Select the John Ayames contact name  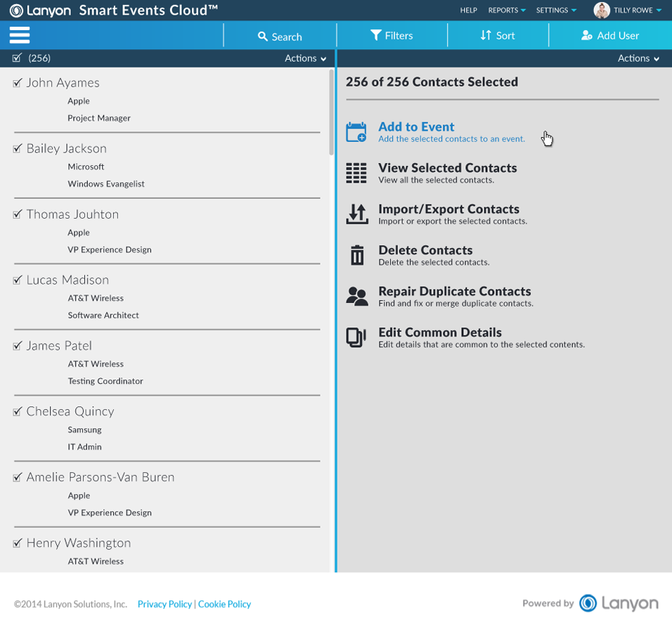[63, 83]
